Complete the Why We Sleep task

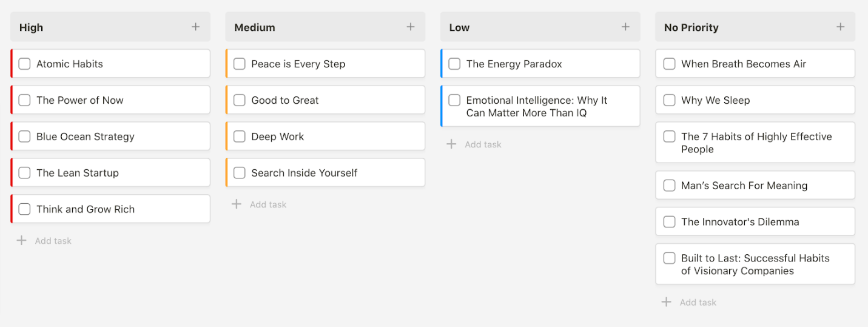tap(669, 100)
